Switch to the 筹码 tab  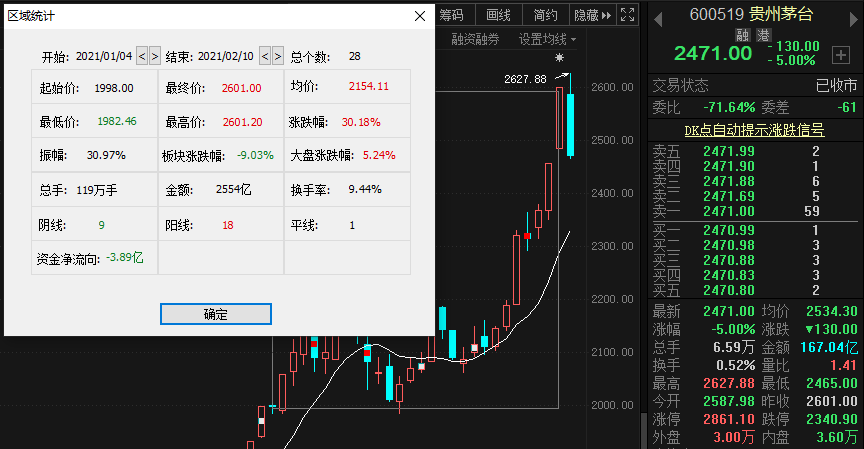pyautogui.click(x=451, y=15)
